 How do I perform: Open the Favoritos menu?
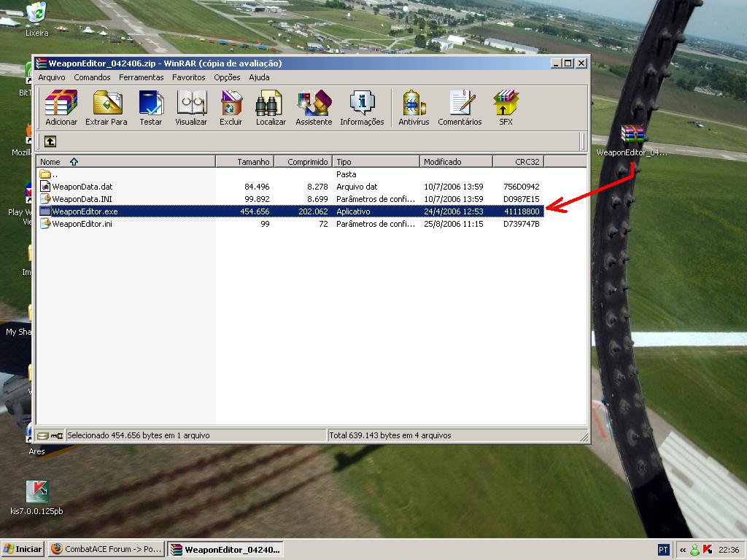189,77
